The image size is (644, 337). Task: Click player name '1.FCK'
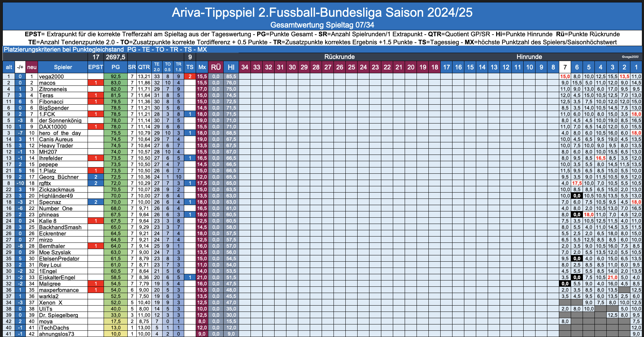pos(47,114)
